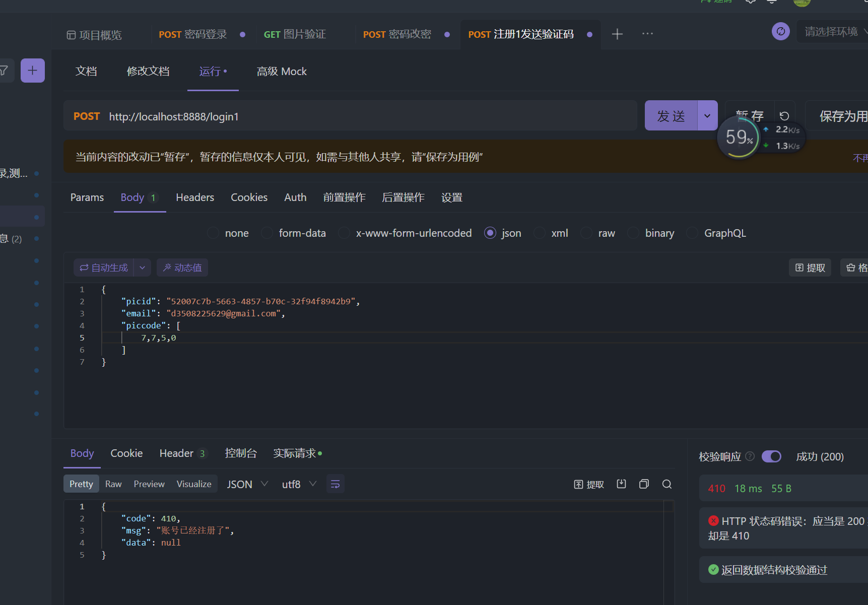Expand the 发送 button dropdown arrow
This screenshot has width=868, height=605.
click(x=707, y=115)
